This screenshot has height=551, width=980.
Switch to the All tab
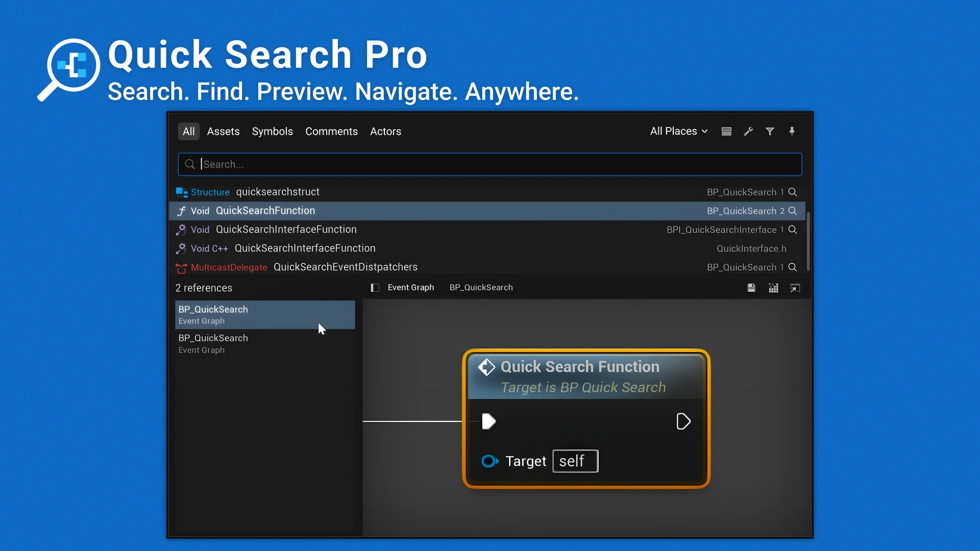[x=188, y=131]
